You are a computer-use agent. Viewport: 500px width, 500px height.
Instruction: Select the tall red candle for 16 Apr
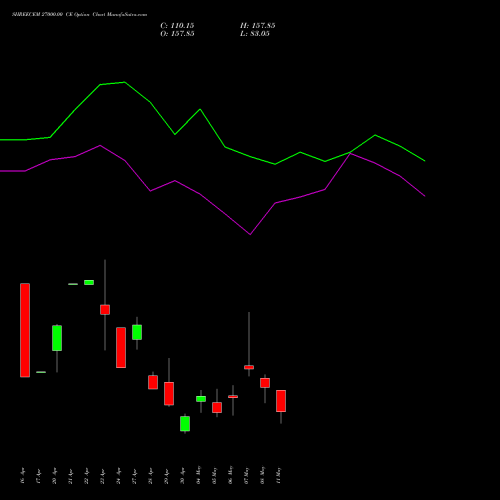click(25, 330)
